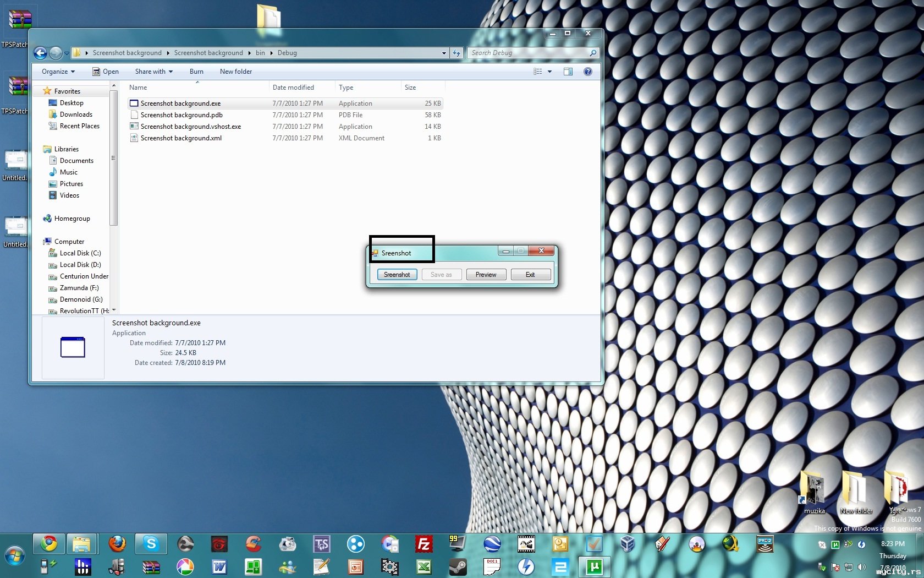Image resolution: width=924 pixels, height=578 pixels.
Task: Toggle the preview pane icon
Action: 568,72
